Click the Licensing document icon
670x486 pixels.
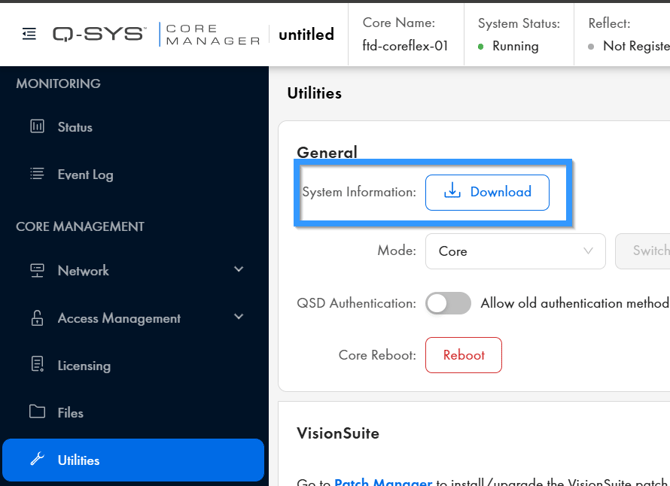(37, 365)
